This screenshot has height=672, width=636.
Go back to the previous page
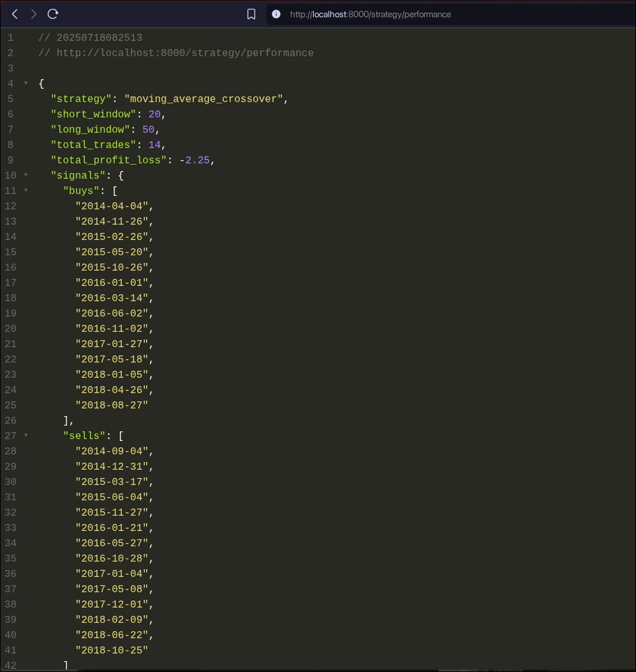15,14
